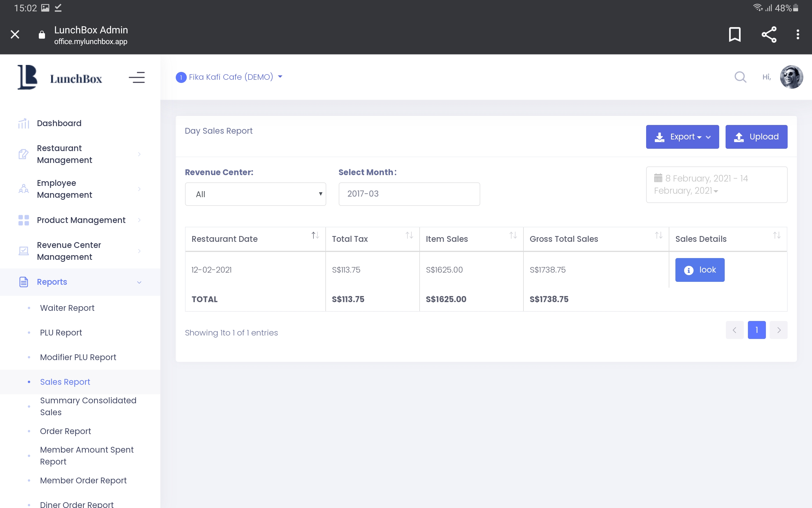Click the search magnifier icon
This screenshot has height=508, width=812.
point(740,77)
